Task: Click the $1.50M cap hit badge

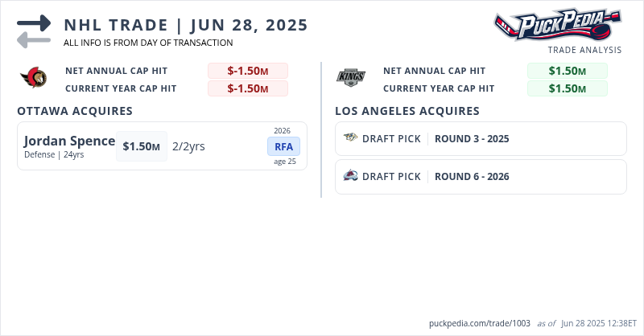Action: coord(142,146)
